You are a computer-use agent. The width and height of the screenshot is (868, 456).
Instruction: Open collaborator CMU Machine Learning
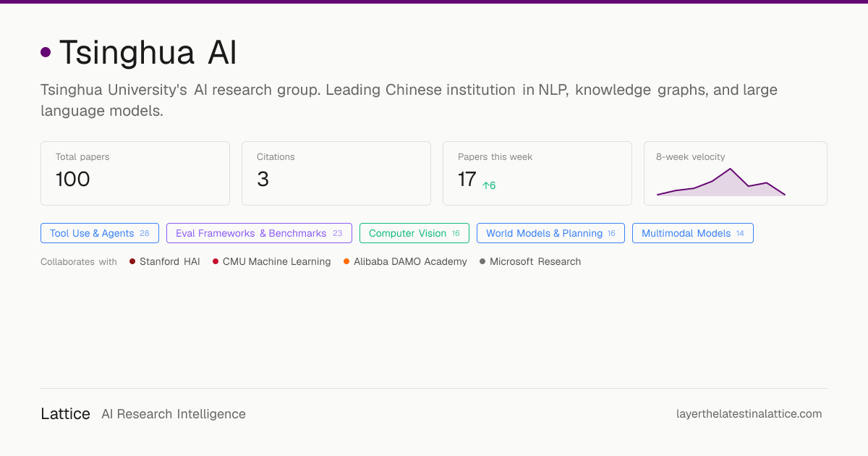pos(271,261)
